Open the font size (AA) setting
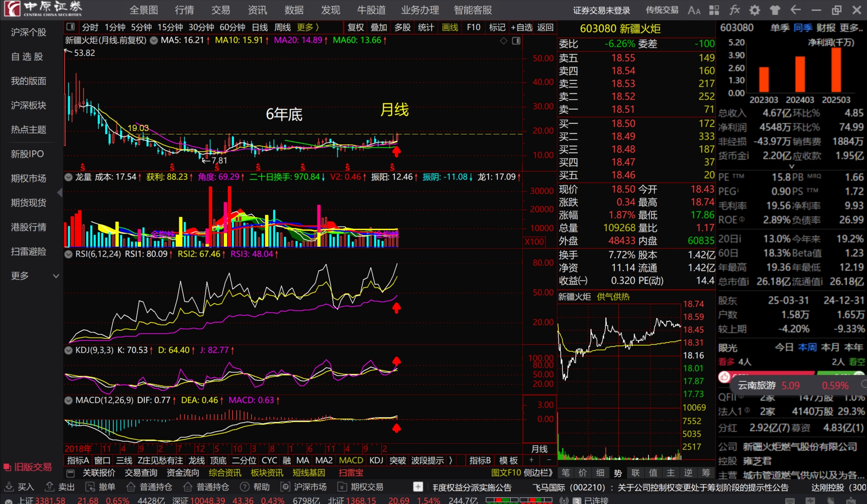 [694, 10]
